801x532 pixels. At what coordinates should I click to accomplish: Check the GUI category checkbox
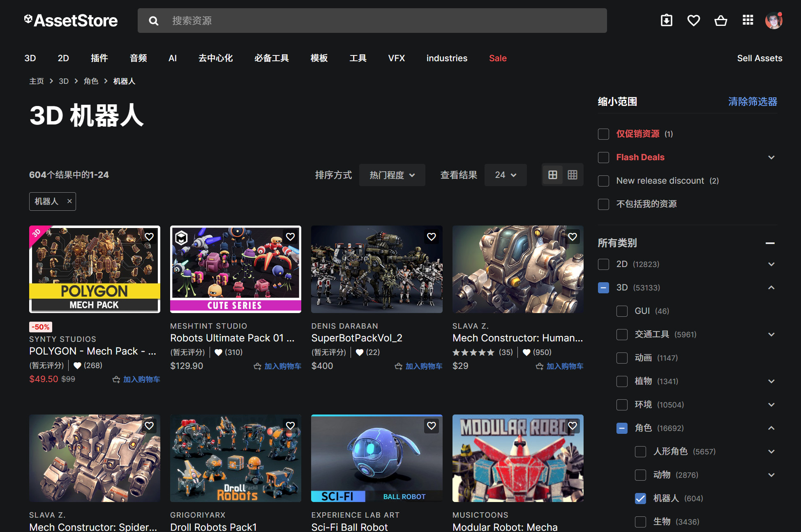coord(622,311)
